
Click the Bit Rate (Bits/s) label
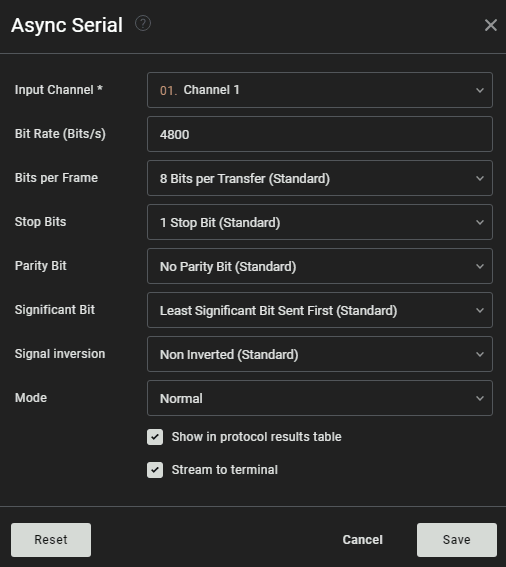pos(60,134)
